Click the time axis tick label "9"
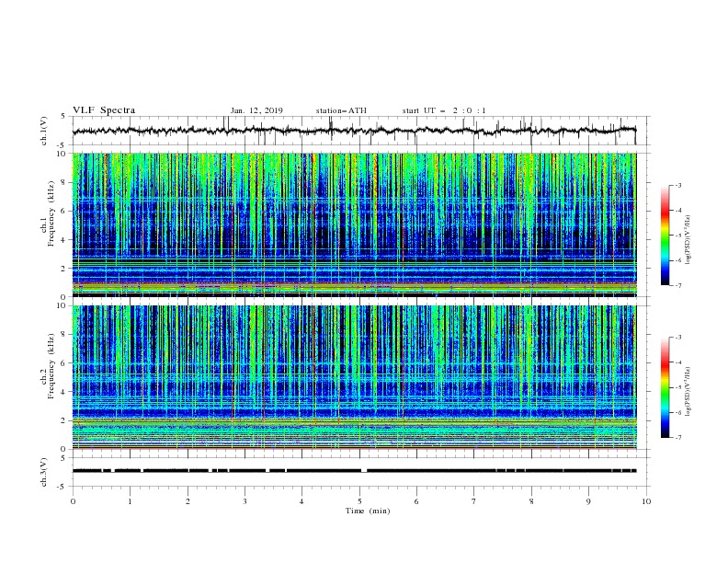The height and width of the screenshot is (563, 728). click(x=588, y=501)
